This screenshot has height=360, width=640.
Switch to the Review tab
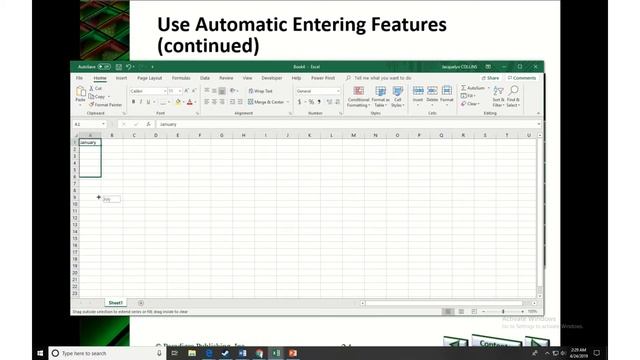tap(226, 78)
